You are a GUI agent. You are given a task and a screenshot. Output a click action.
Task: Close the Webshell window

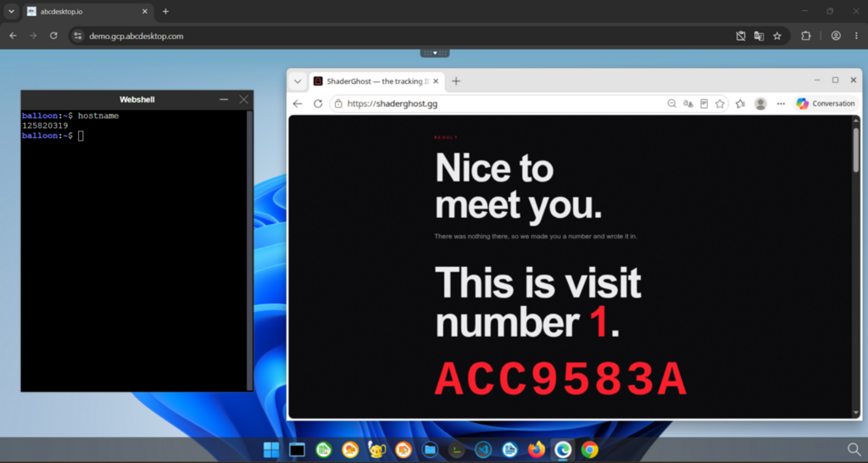click(x=243, y=100)
